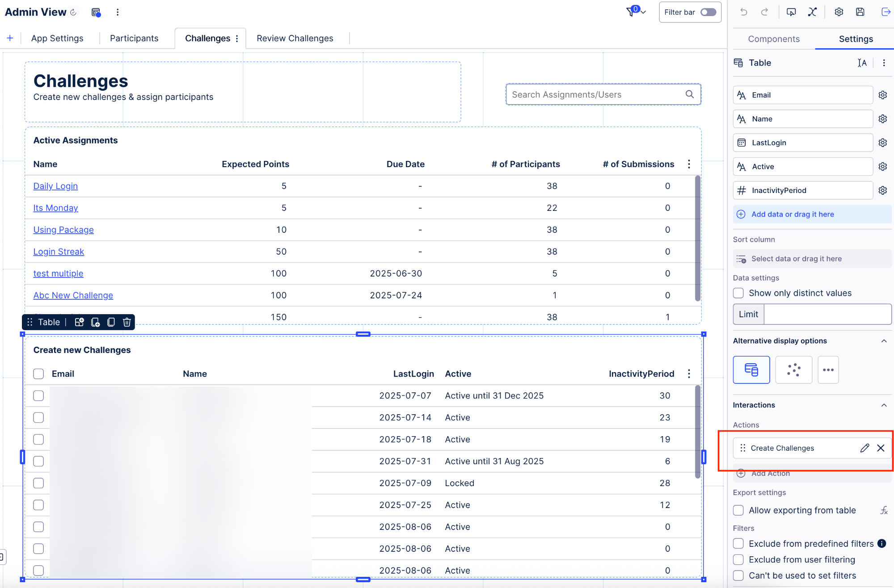Open settings gear for the Email column
The image size is (894, 588).
(x=883, y=95)
